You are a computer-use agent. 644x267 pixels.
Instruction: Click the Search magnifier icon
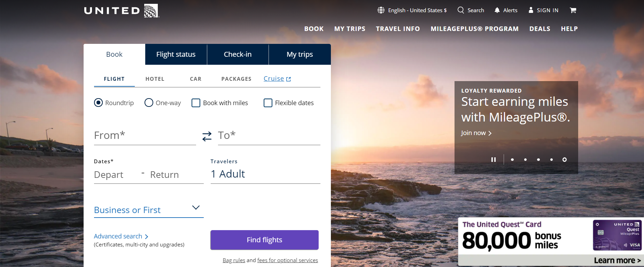(x=461, y=10)
